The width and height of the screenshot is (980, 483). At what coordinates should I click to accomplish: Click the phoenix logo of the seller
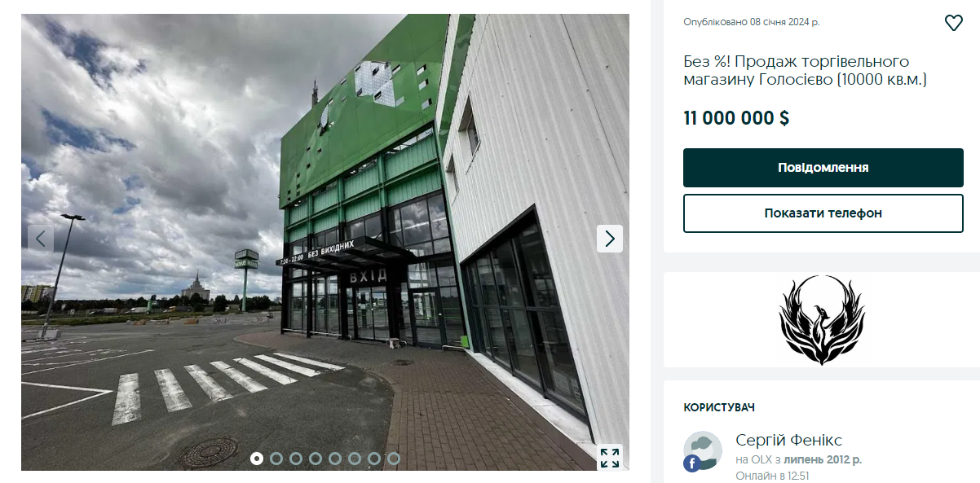click(x=821, y=320)
